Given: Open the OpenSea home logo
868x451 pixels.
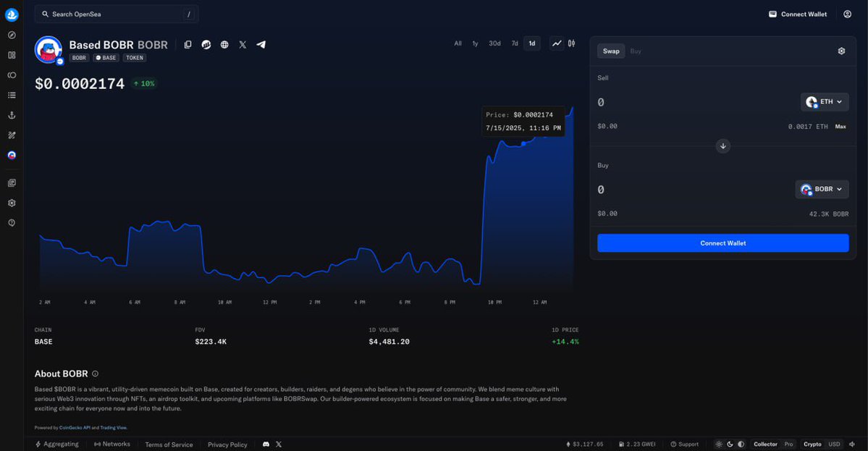Looking at the screenshot, I should tap(12, 14).
